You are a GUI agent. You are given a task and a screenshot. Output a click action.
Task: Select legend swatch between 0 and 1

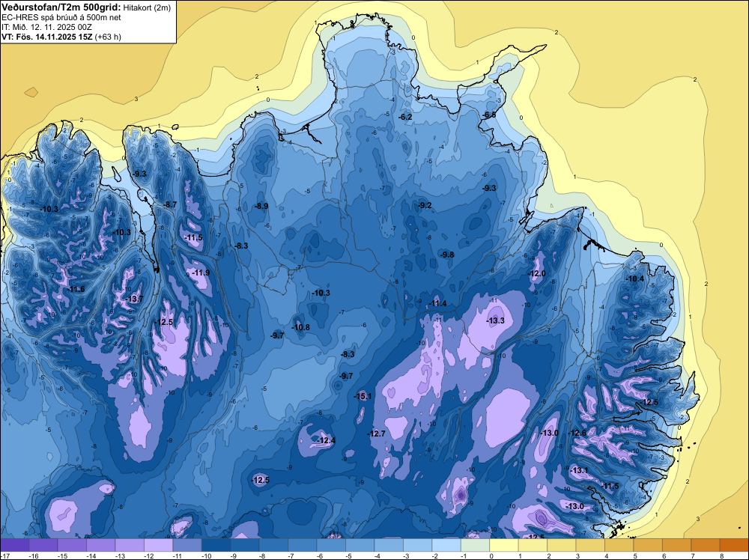(504, 545)
